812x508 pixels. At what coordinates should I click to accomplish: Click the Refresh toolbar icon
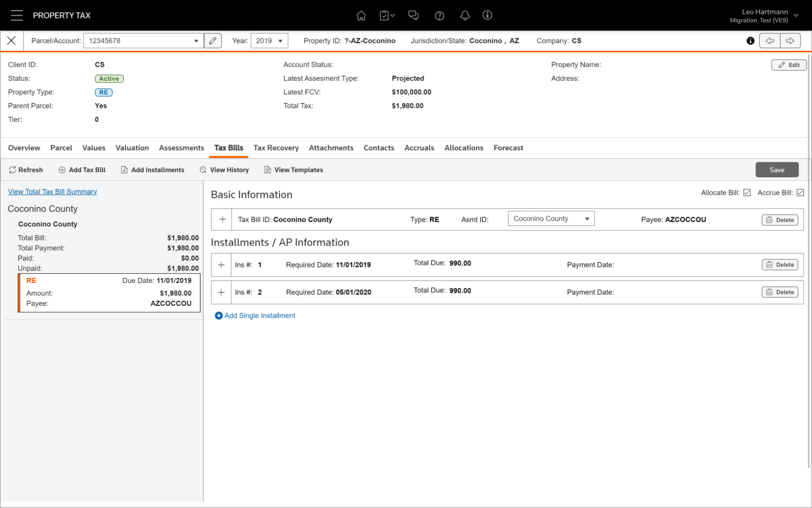point(12,170)
